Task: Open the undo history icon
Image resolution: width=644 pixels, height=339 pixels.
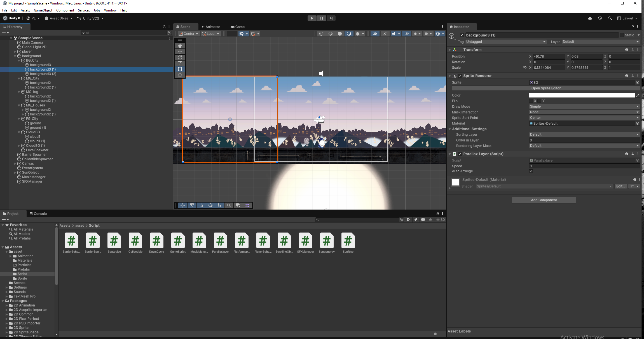Action: [600, 18]
